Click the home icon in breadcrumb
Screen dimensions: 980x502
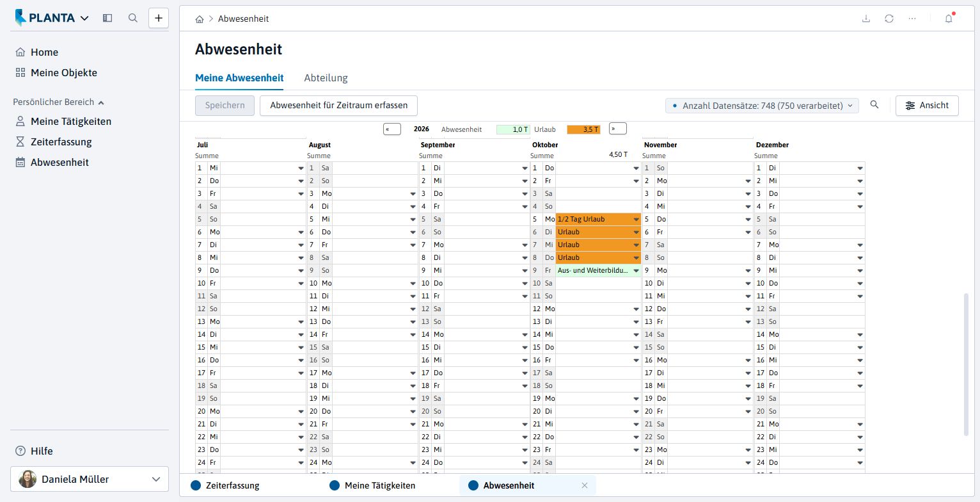[x=200, y=19]
